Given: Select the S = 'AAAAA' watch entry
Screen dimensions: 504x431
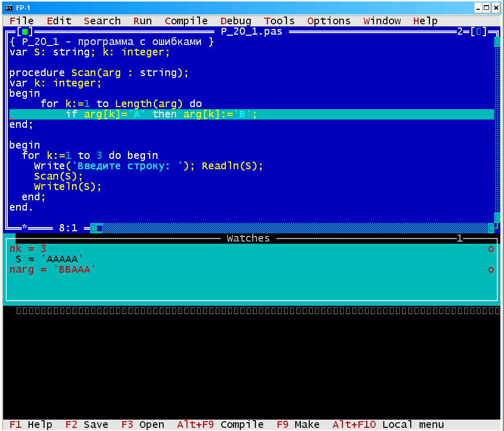Looking at the screenshot, I should (49, 259).
